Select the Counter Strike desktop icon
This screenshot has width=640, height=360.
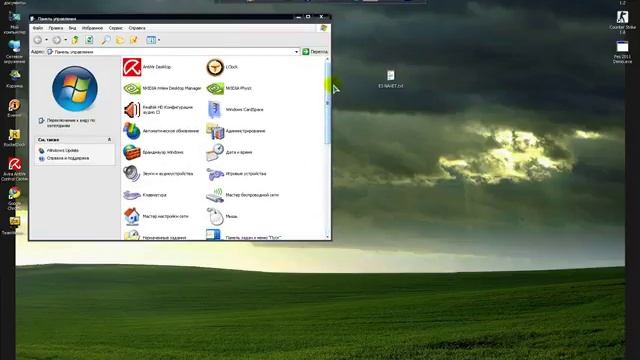(622, 22)
